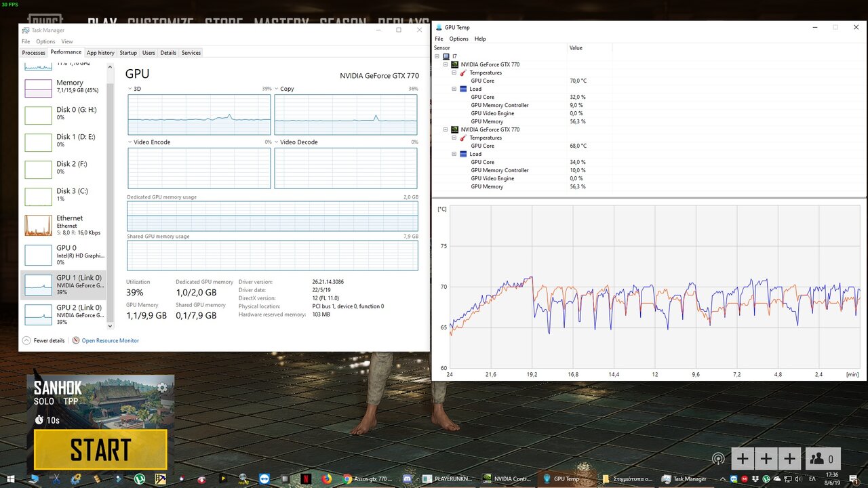Collapse the I7 root node
This screenshot has width=868, height=488.
coord(437,56)
